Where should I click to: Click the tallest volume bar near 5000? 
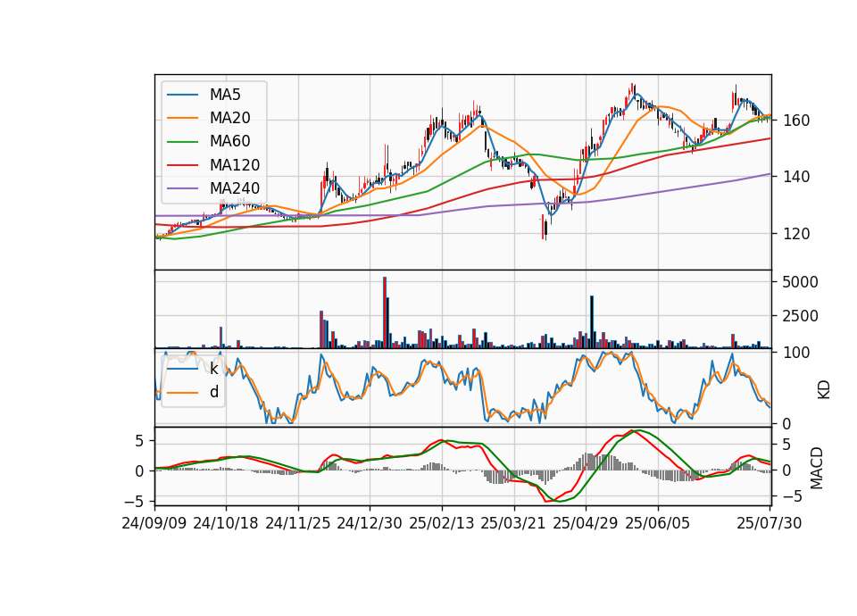coord(385,312)
